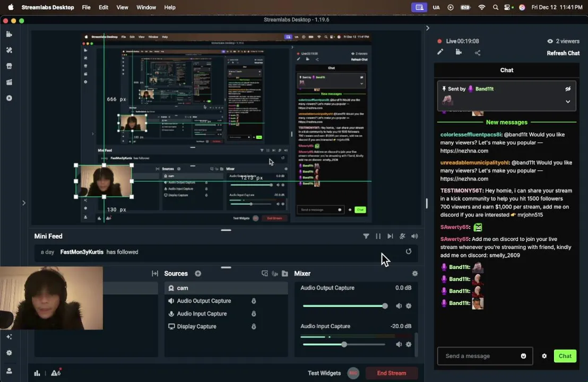The height and width of the screenshot is (382, 588).
Task: Click the Mini Feed speaker volume icon
Action: (414, 236)
